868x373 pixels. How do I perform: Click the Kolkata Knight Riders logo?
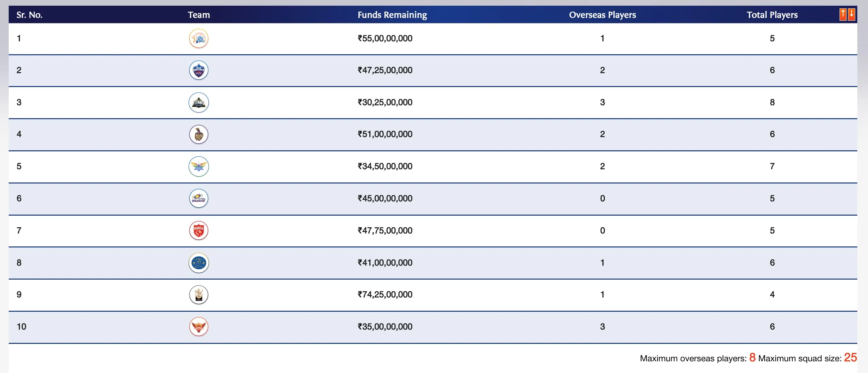(198, 134)
